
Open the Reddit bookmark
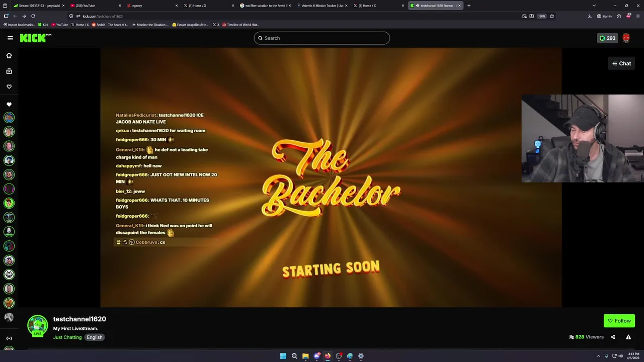pos(110,25)
